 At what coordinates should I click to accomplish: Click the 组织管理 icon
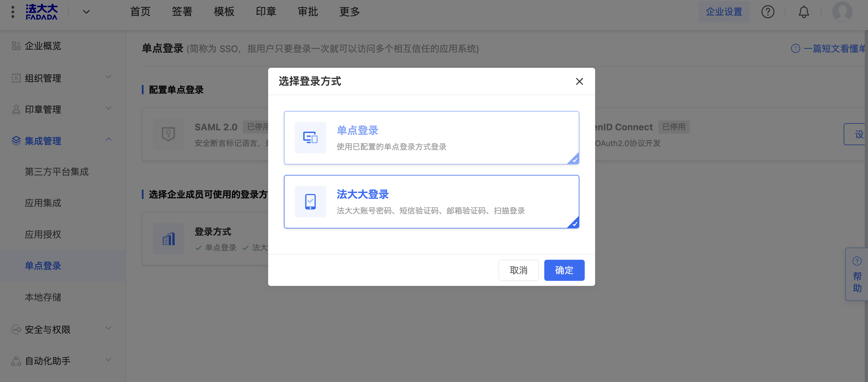[x=16, y=78]
